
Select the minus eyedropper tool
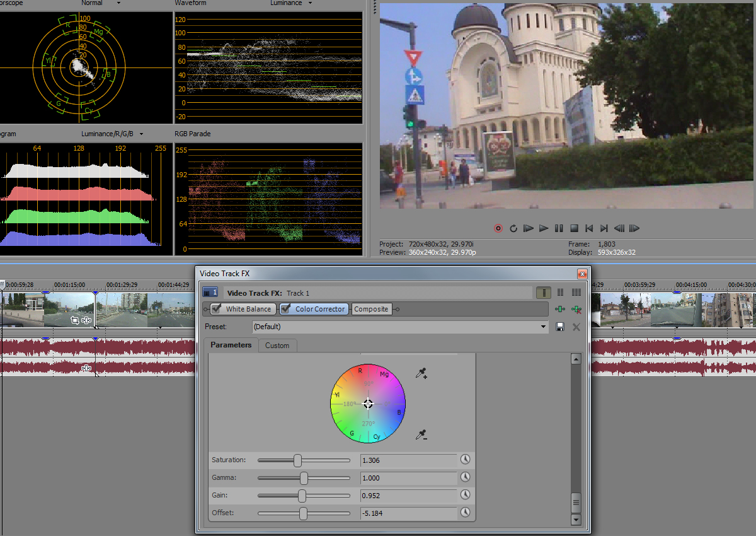point(421,434)
